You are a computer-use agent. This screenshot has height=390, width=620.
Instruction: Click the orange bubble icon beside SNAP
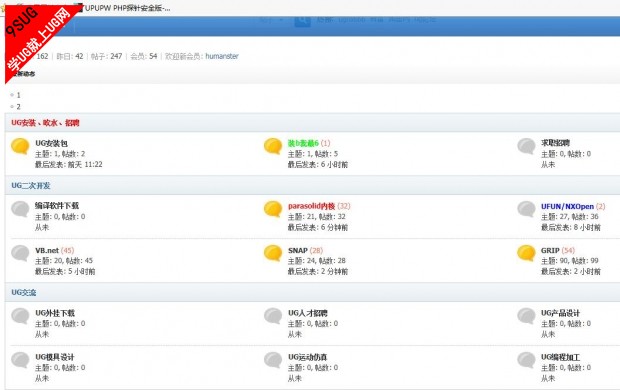273,253
